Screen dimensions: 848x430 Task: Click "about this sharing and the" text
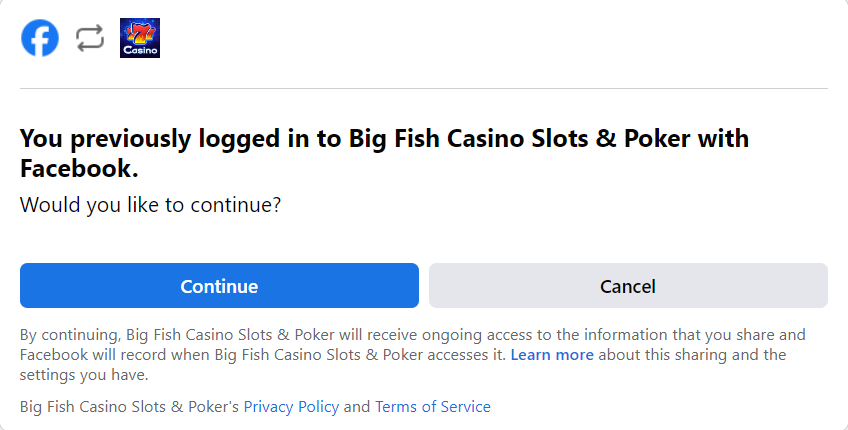[692, 355]
